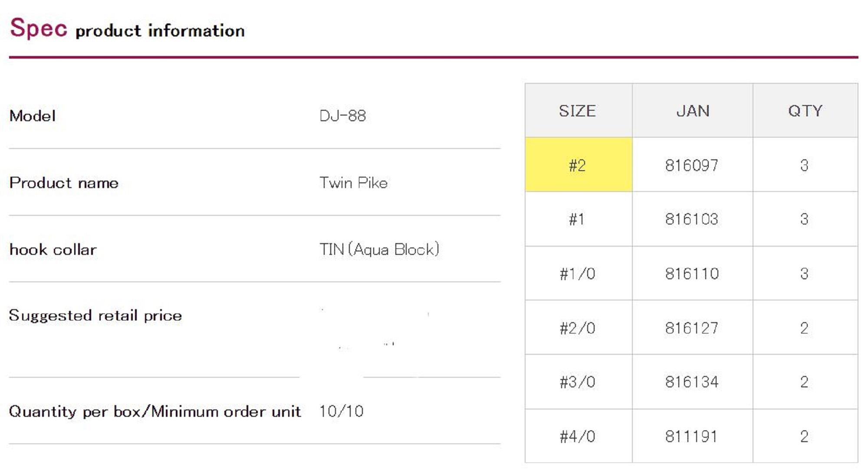The width and height of the screenshot is (868, 472).
Task: Click the QTY column header
Action: click(x=805, y=111)
